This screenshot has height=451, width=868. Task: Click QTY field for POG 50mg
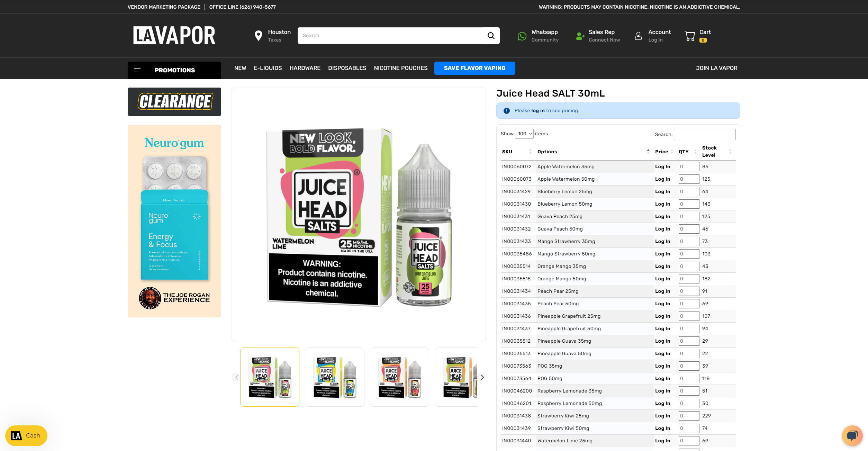(689, 379)
